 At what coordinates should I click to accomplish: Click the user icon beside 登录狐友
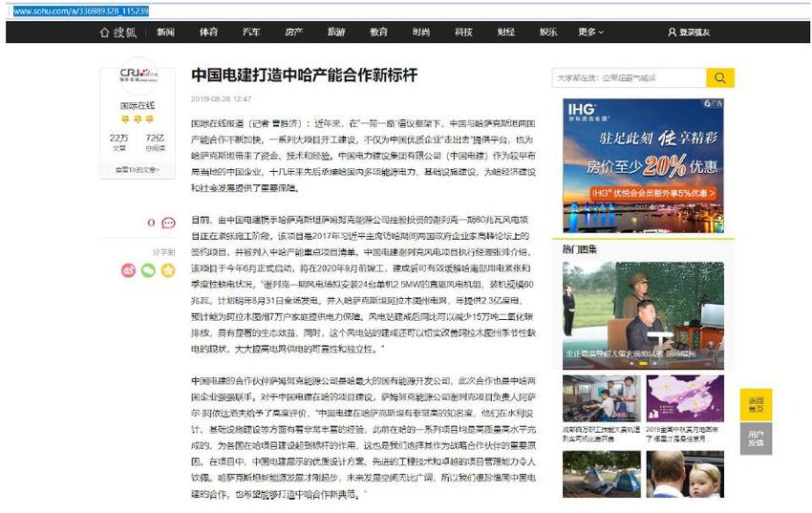[x=673, y=32]
